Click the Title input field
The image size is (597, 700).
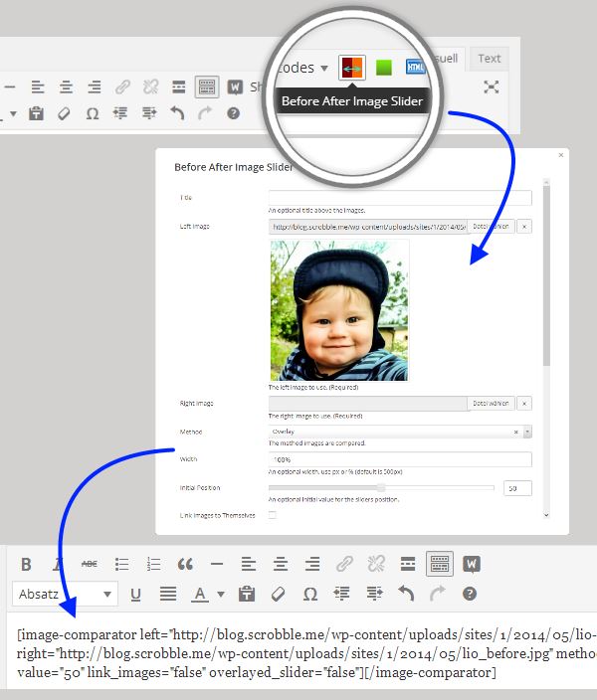coord(400,198)
